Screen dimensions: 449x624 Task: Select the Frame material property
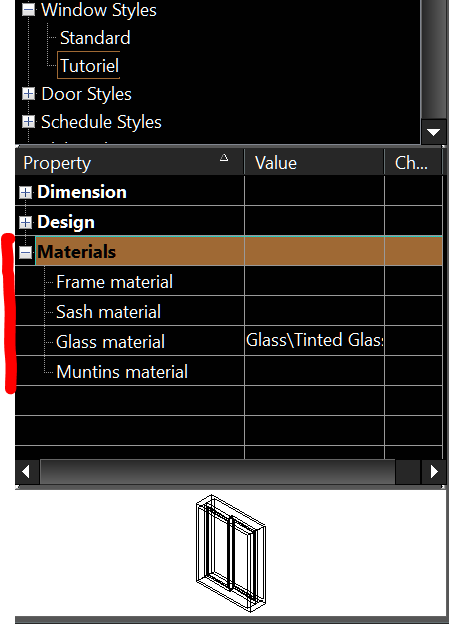[114, 282]
